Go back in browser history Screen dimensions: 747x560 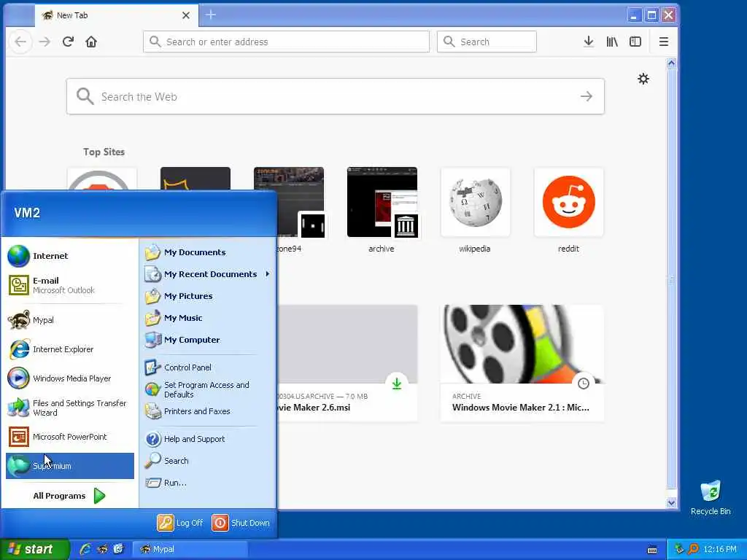[x=20, y=42]
